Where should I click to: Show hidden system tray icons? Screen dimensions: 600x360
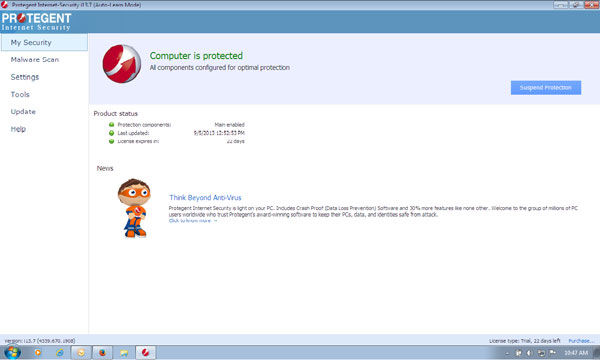(507, 353)
